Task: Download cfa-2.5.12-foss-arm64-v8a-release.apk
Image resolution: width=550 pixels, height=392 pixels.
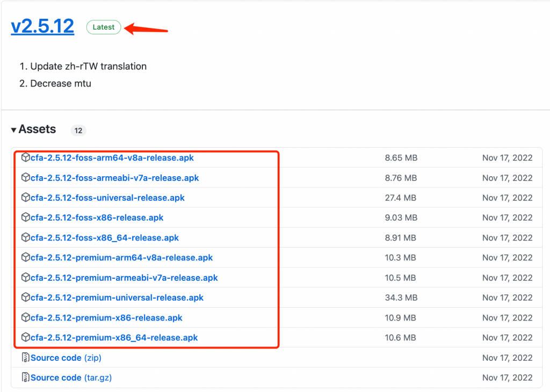Action: (x=112, y=158)
